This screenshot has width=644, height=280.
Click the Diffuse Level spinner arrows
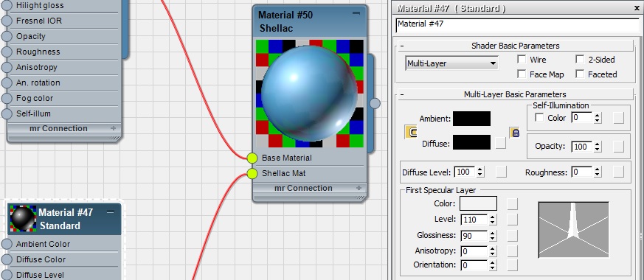(x=480, y=172)
